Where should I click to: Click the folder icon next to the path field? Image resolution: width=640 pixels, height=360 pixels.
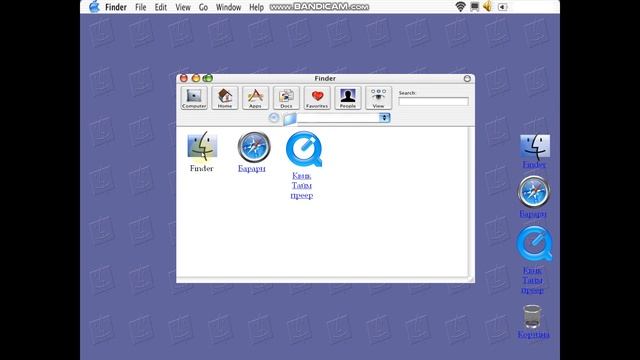[x=289, y=119]
